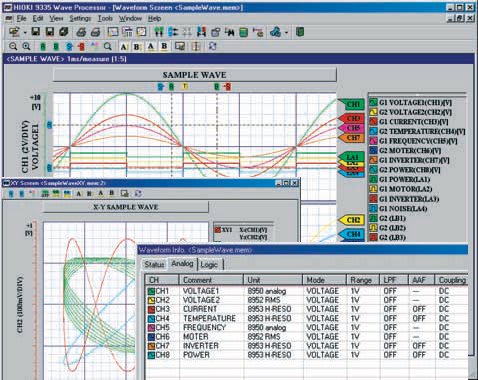Select the CH5 FREQUENCY row in table
This screenshot has height=380, width=478.
point(307,327)
